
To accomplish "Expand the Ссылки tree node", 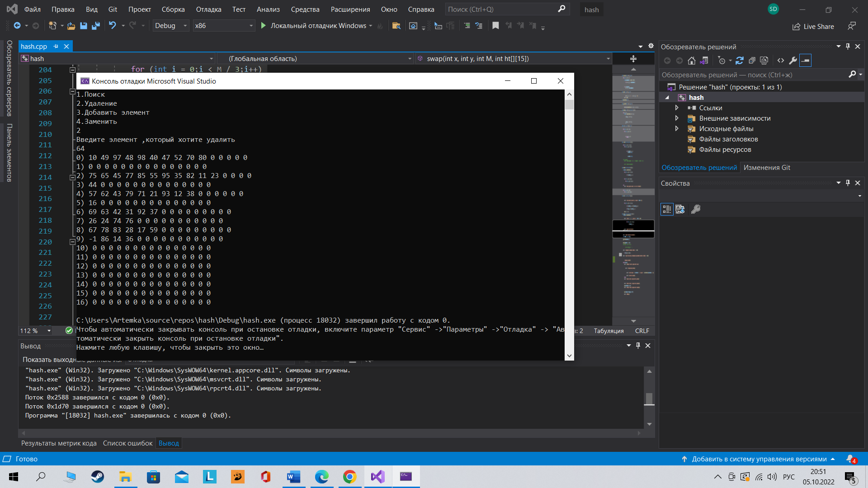I will [x=677, y=108].
